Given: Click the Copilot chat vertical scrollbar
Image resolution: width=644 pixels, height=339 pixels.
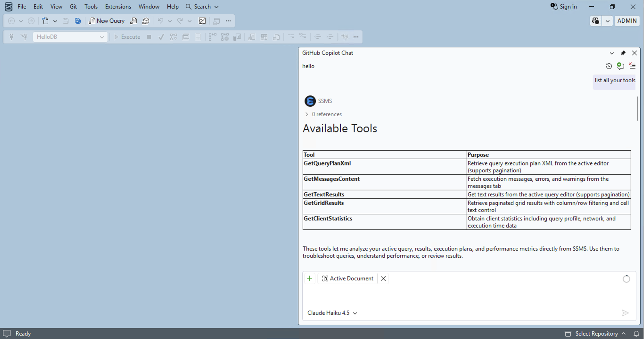Looking at the screenshot, I should click(x=637, y=109).
